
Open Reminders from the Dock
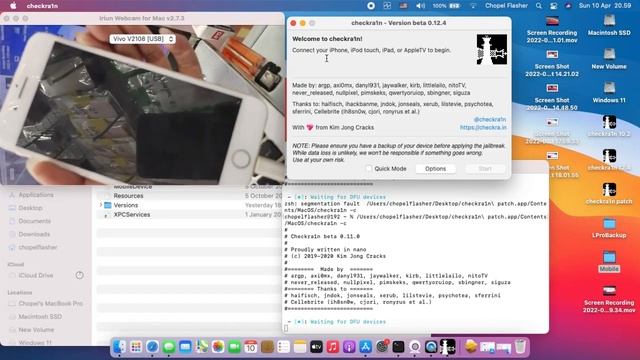(283, 347)
